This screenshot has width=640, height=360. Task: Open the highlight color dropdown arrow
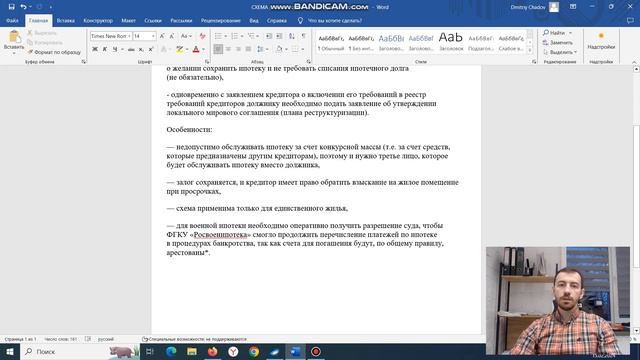pos(187,49)
